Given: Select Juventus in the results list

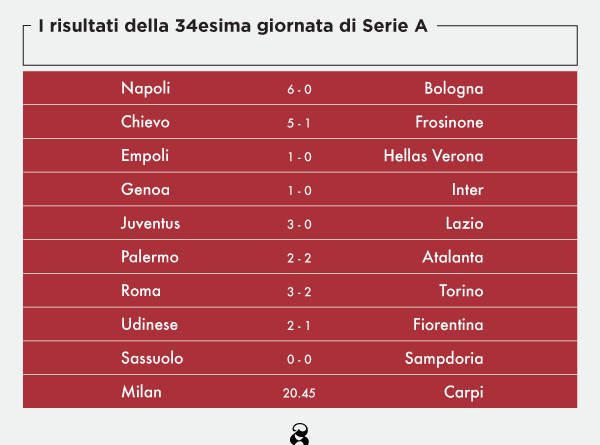Looking at the screenshot, I should click(x=150, y=224).
